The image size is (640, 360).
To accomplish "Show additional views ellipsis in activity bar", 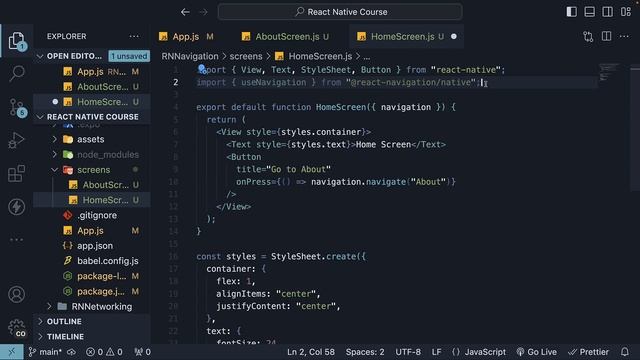I will [16, 240].
